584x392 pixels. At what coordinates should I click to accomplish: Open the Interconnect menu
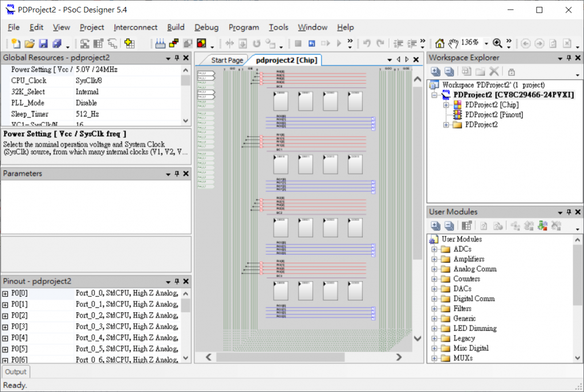(136, 27)
